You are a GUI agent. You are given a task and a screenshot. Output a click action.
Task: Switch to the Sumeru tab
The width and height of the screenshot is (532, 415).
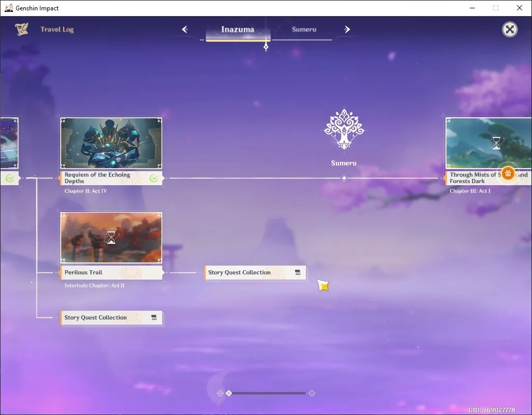(304, 30)
